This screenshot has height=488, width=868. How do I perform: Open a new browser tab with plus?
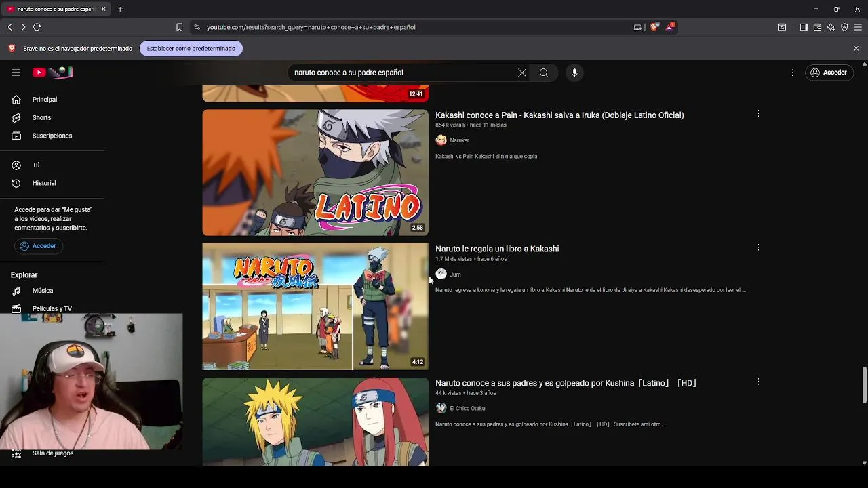(x=120, y=9)
